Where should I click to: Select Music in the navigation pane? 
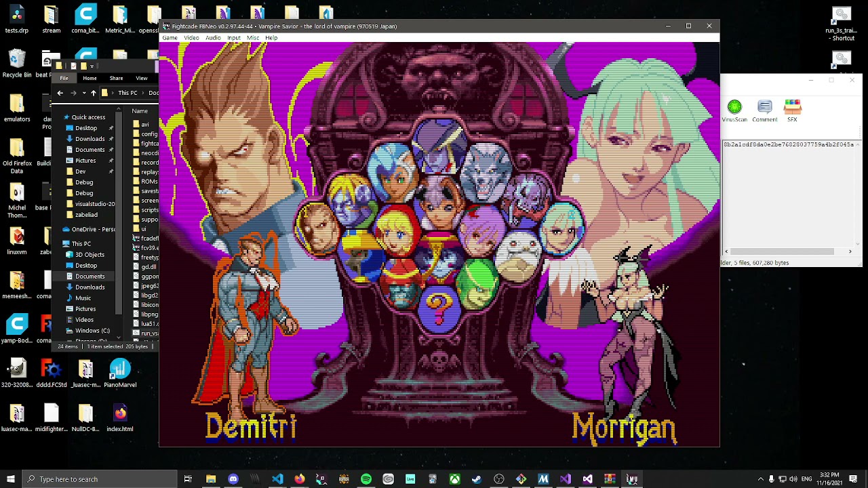[83, 298]
